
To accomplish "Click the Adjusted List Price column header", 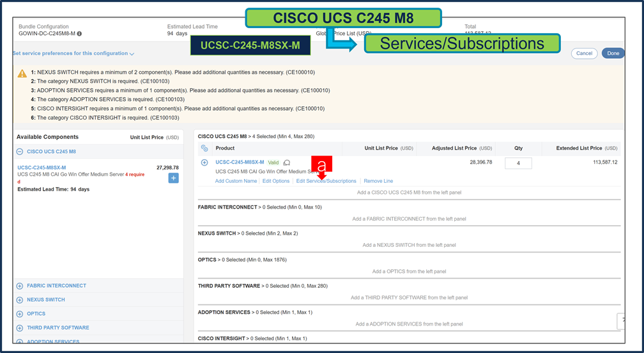I will pyautogui.click(x=462, y=148).
